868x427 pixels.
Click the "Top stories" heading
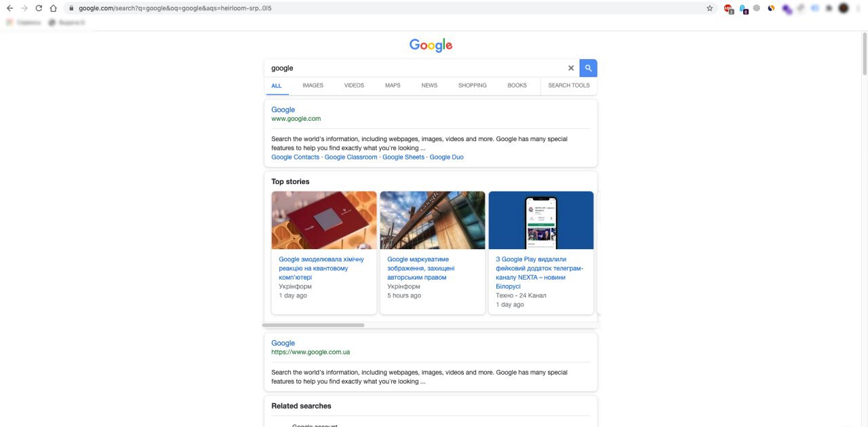[x=290, y=182]
